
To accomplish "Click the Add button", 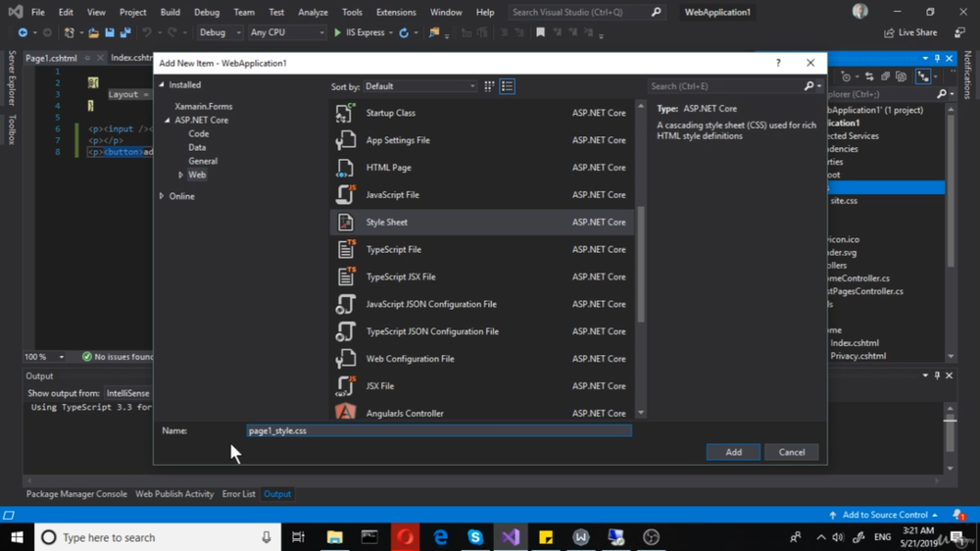I will point(734,452).
